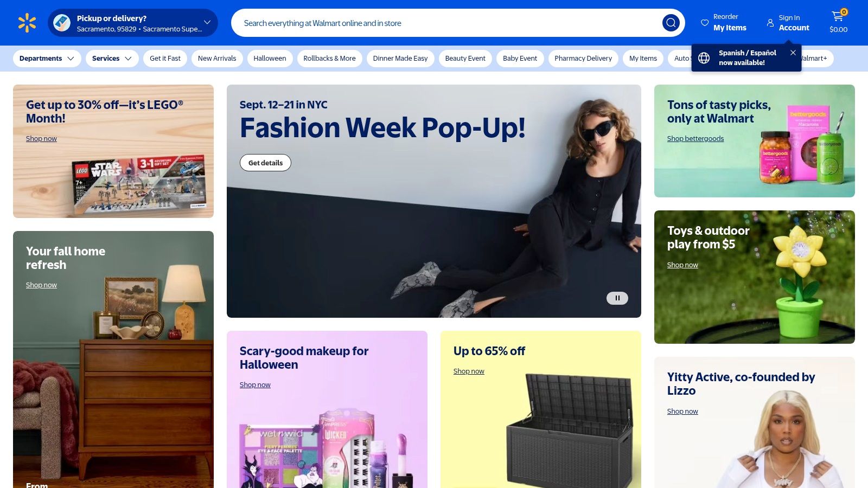The height and width of the screenshot is (488, 868).
Task: Click the Get details button
Action: pos(265,163)
